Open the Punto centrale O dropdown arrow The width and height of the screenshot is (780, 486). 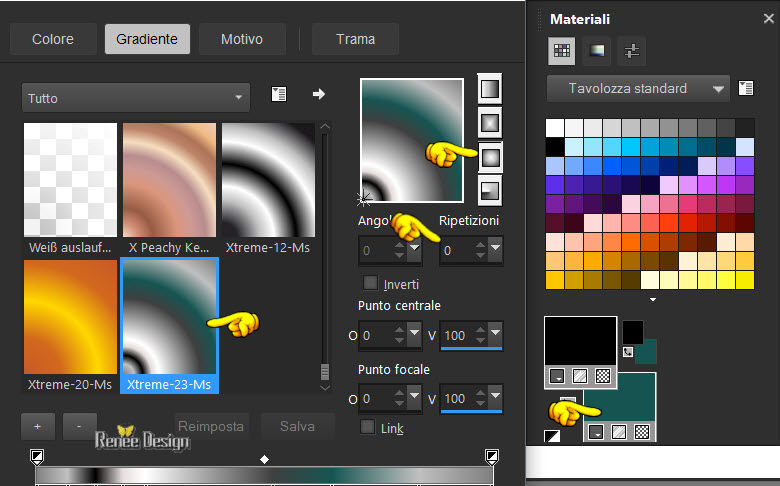tap(414, 332)
